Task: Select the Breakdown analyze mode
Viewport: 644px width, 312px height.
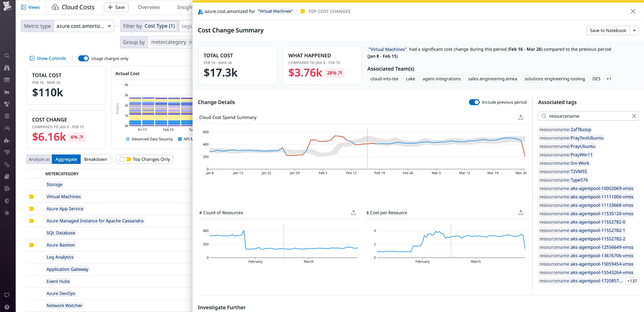Action: [96, 159]
